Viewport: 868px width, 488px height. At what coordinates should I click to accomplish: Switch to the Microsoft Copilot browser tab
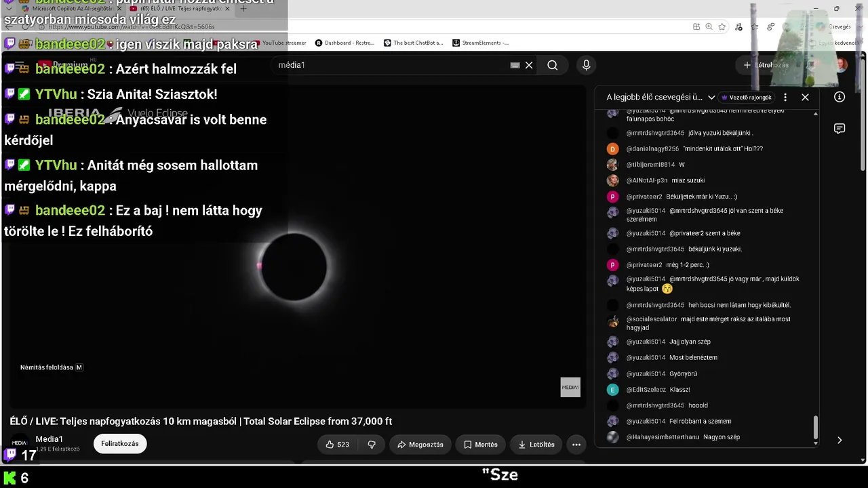(71, 9)
